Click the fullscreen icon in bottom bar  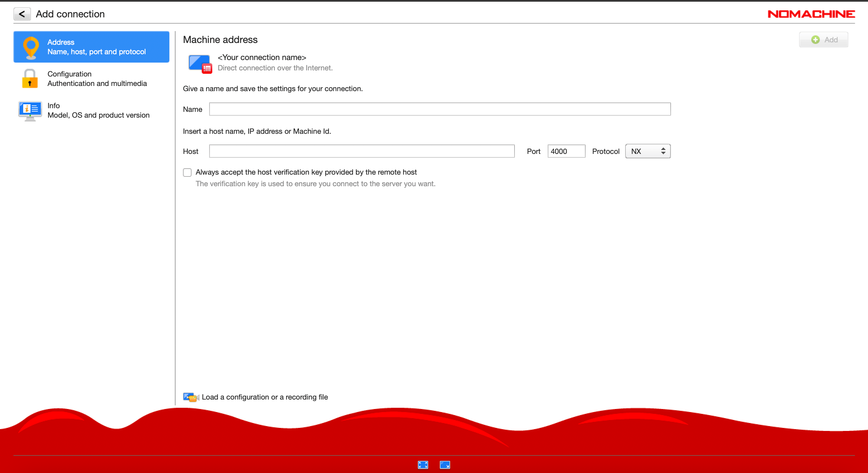(423, 465)
